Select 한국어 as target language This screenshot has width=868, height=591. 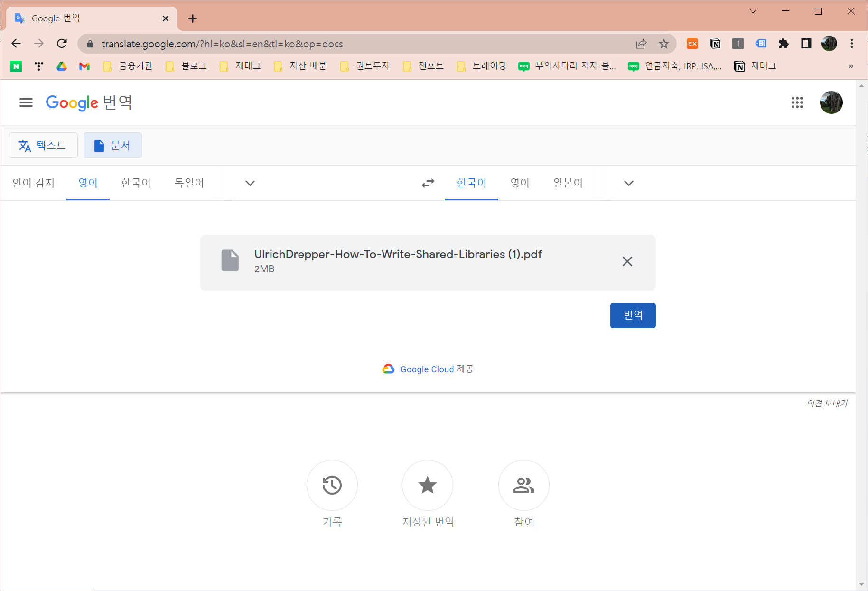(472, 183)
